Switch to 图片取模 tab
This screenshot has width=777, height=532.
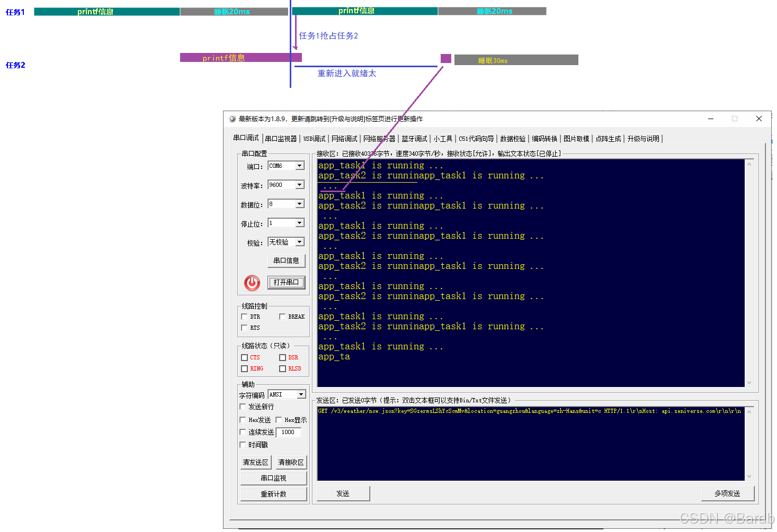click(576, 139)
